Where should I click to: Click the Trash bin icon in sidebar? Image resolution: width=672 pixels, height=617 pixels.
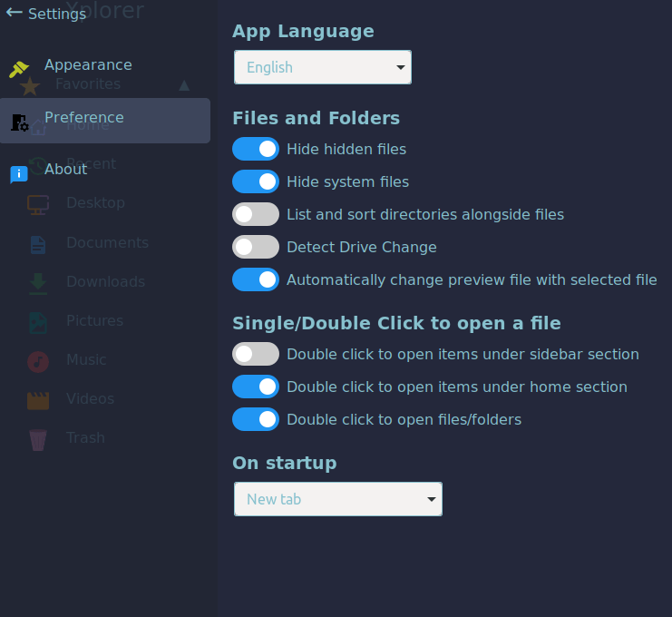[x=37, y=439]
